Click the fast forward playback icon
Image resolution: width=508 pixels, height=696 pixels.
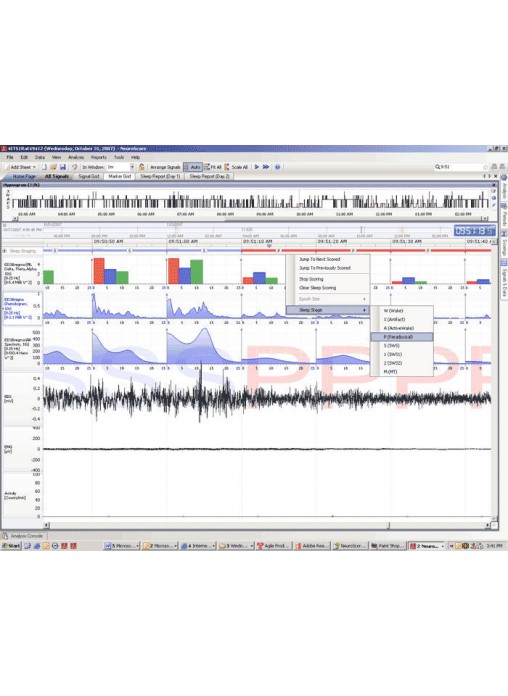[266, 167]
